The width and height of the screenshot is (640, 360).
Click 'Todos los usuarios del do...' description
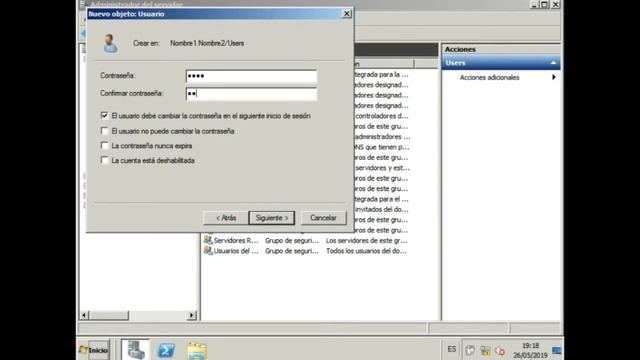[x=366, y=251]
